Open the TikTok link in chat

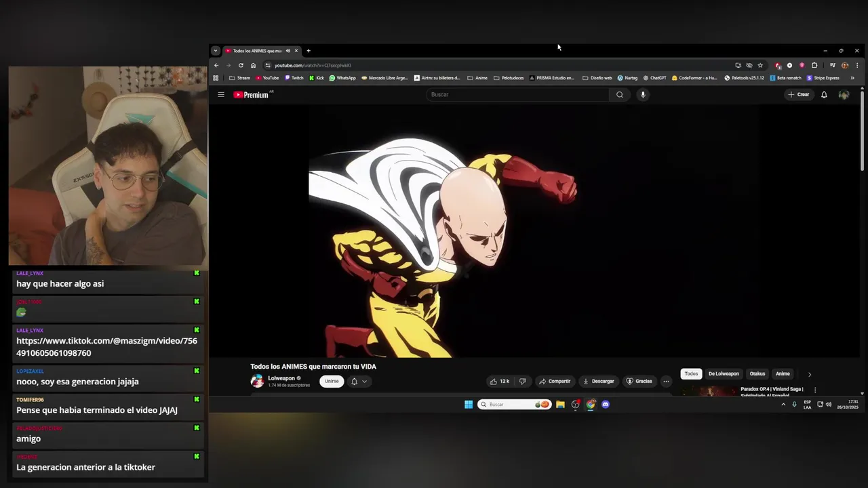point(106,347)
